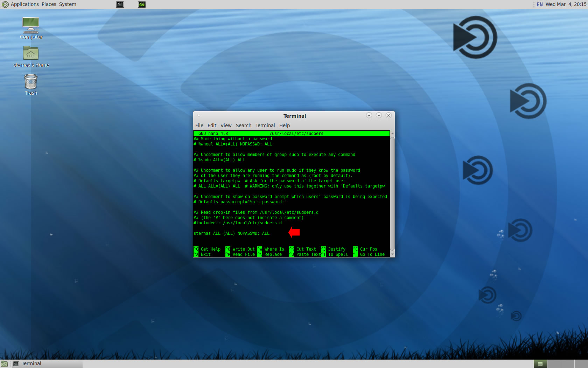Launch terminal from top panel launcher icon
588x368 pixels.
[x=120, y=5]
